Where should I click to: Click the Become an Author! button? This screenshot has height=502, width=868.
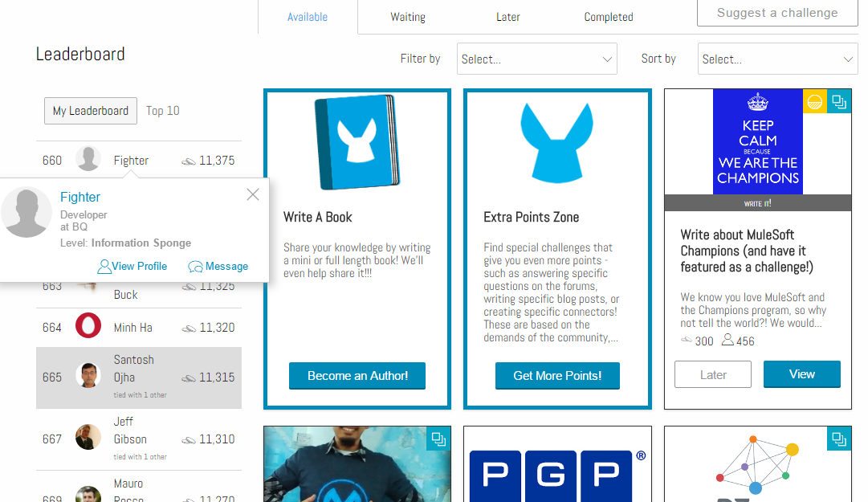(x=357, y=376)
